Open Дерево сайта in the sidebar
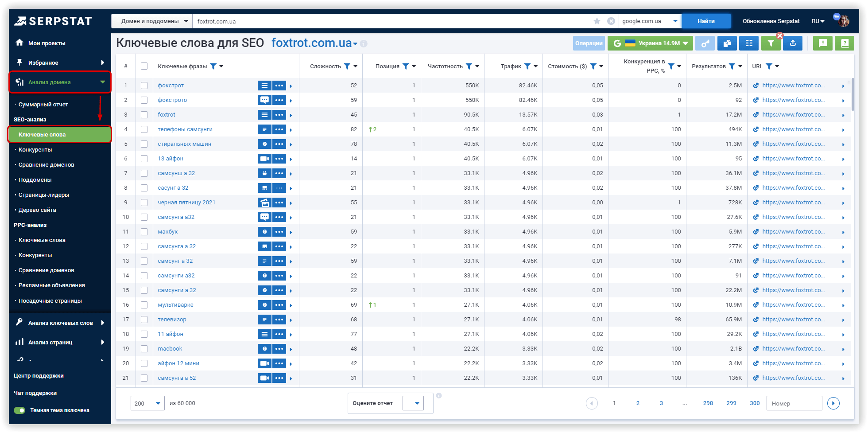The height and width of the screenshot is (433, 868). pos(37,210)
